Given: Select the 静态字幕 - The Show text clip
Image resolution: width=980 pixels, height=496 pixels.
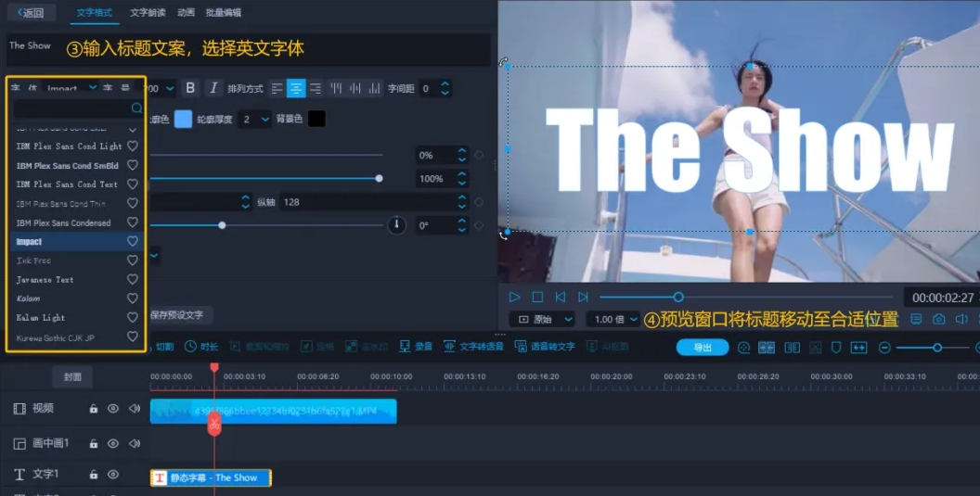Looking at the screenshot, I should 211,477.
